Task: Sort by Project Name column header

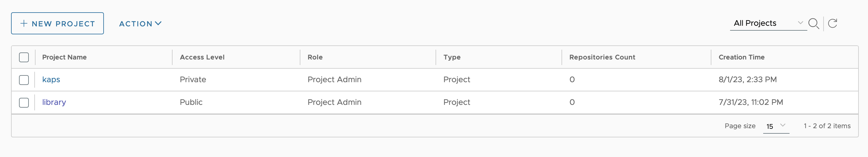Action: tap(64, 57)
